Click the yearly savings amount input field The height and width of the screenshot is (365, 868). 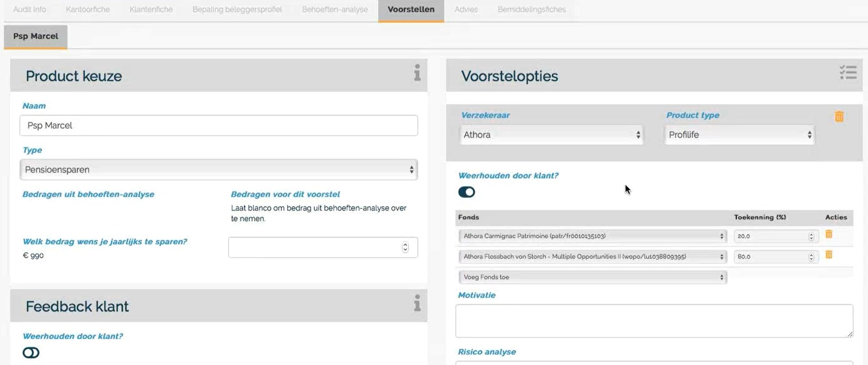tap(323, 247)
